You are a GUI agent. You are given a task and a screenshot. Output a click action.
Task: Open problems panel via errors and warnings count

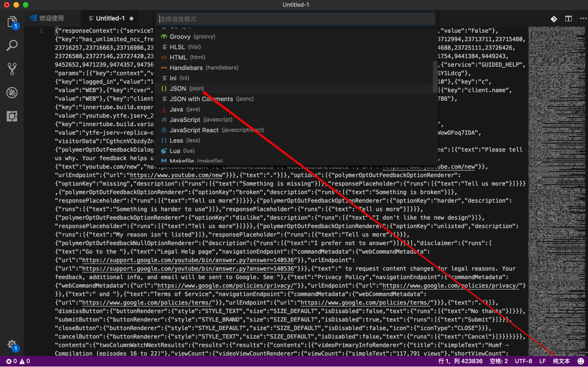point(18,361)
